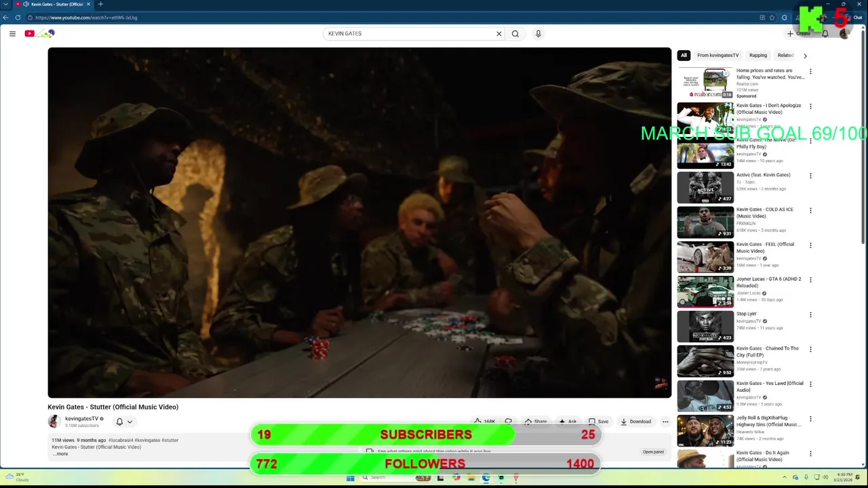Play the COLD AS ICE thumbnail
The height and width of the screenshot is (488, 868).
click(x=705, y=222)
